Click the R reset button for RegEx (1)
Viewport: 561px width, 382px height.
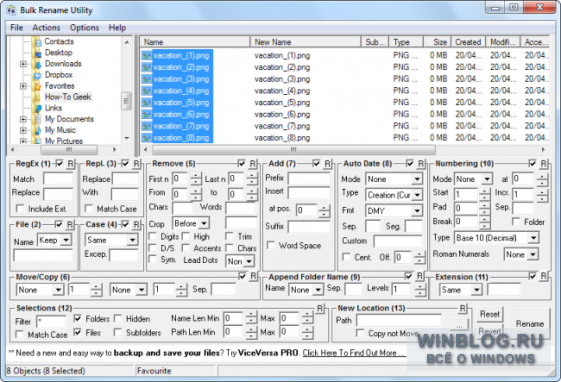pos(70,164)
